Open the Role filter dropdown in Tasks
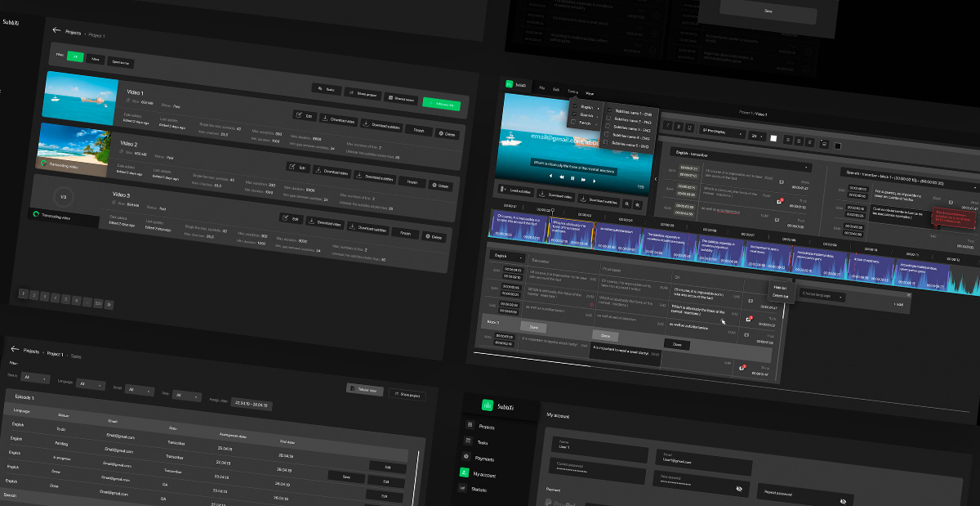Viewport: 980px width, 506px height. (x=187, y=395)
